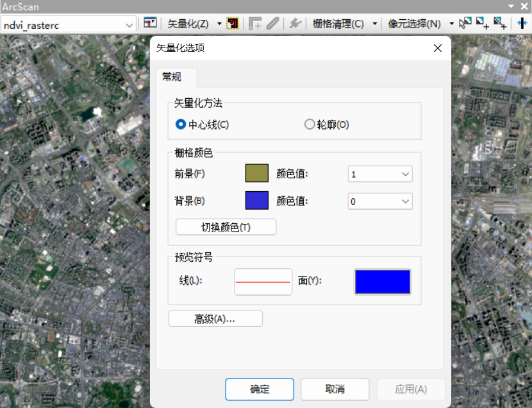532x408 pixels.
Task: Expand the 矢量化 menu arrow
Action: tap(219, 24)
